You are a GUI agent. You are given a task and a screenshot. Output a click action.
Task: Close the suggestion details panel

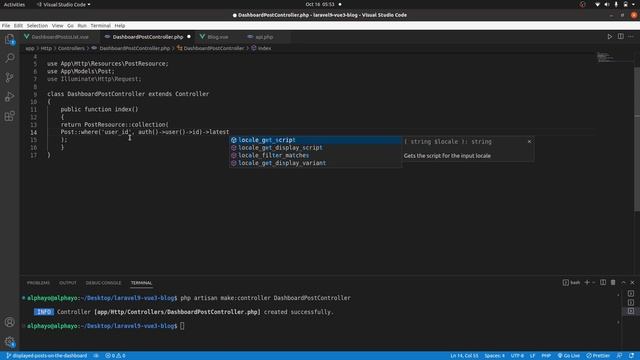pos(529,141)
